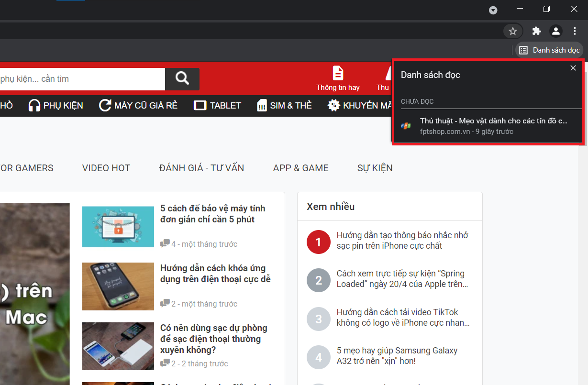Click the fptshop.com.vn favicon in reading list
The height and width of the screenshot is (385, 588).
coord(406,125)
